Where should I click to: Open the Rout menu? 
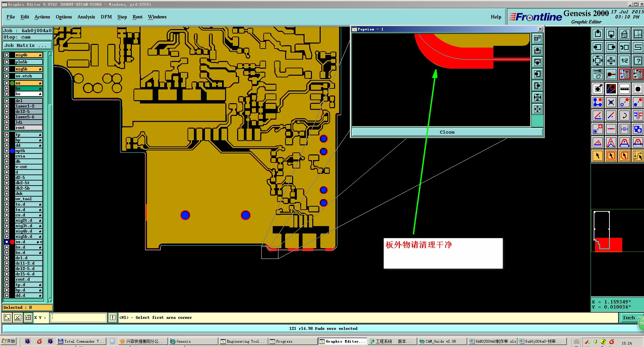[x=138, y=17]
